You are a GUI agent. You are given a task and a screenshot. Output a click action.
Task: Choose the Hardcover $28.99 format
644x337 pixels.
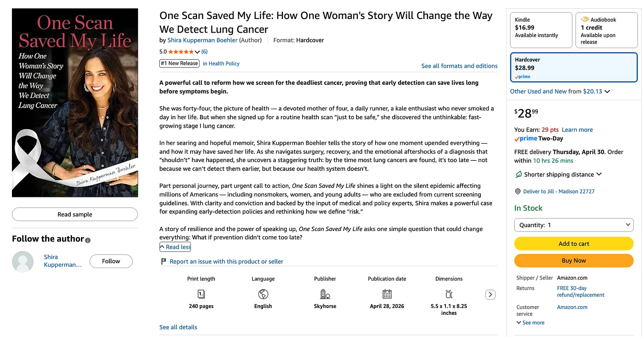574,68
